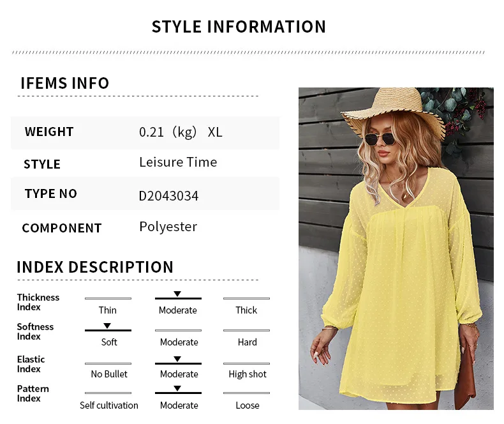
Task: Click the Elastic Index label
Action: [31, 364]
